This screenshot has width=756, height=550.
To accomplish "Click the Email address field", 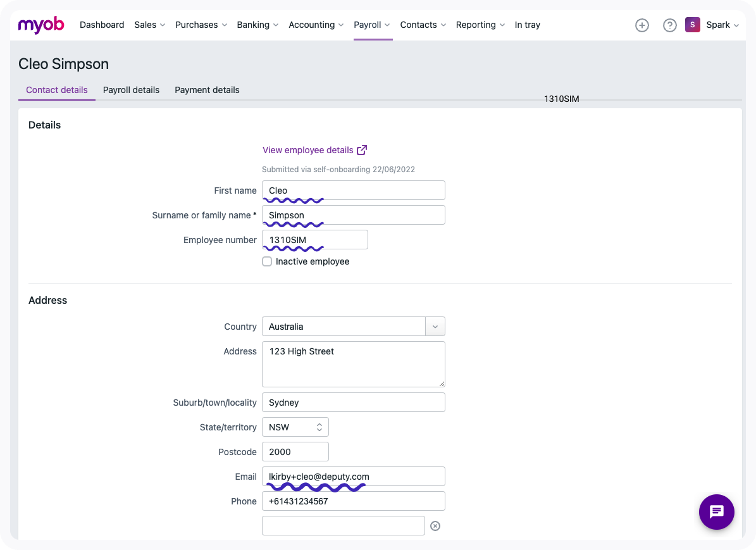I will [353, 476].
